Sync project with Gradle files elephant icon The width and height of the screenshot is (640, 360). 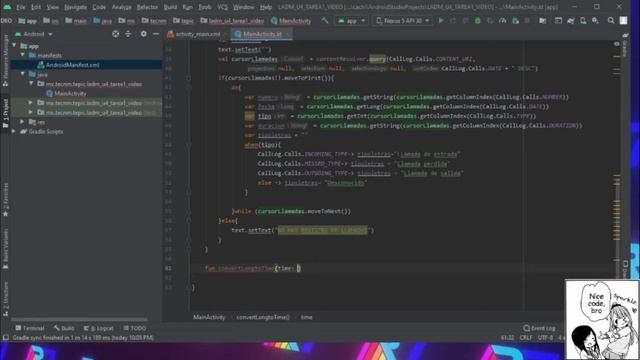(x=571, y=20)
